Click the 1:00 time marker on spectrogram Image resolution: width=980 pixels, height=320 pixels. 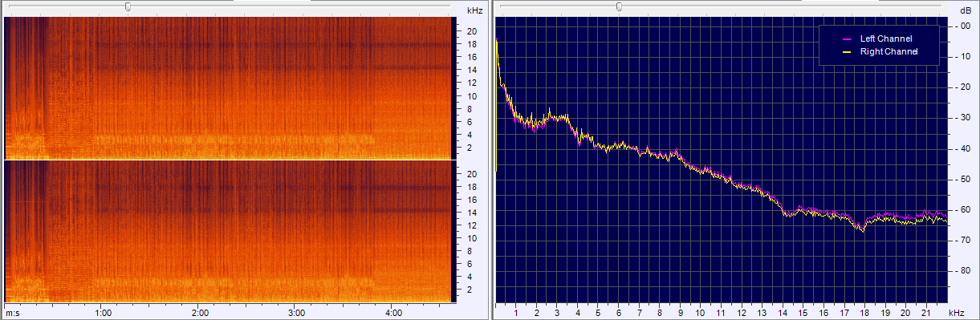click(x=103, y=313)
